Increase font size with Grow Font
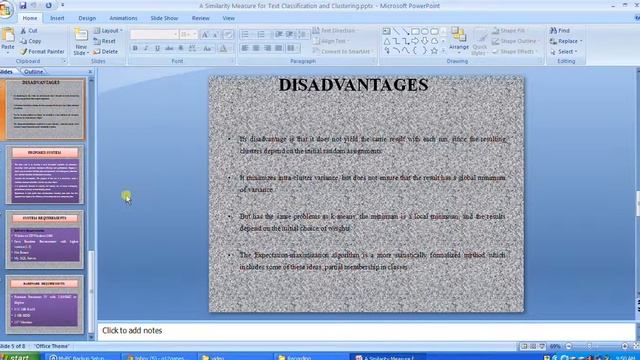This screenshot has width=640, height=360. pos(205,35)
